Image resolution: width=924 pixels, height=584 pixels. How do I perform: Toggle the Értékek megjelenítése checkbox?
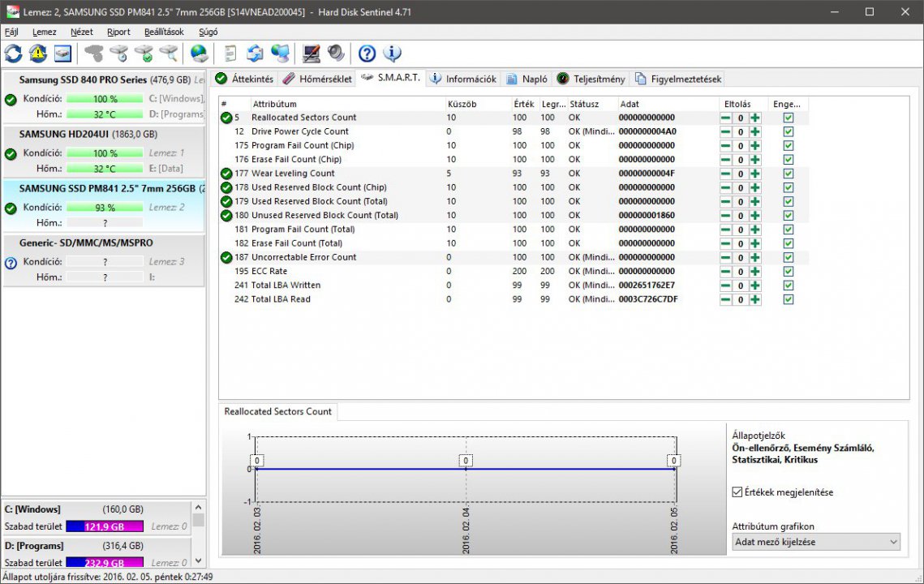[737, 492]
